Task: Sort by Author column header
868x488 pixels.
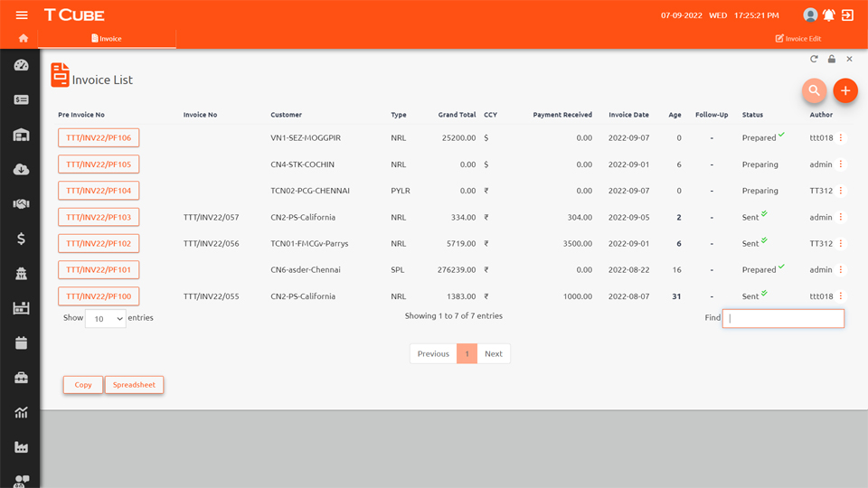Action: click(x=821, y=115)
